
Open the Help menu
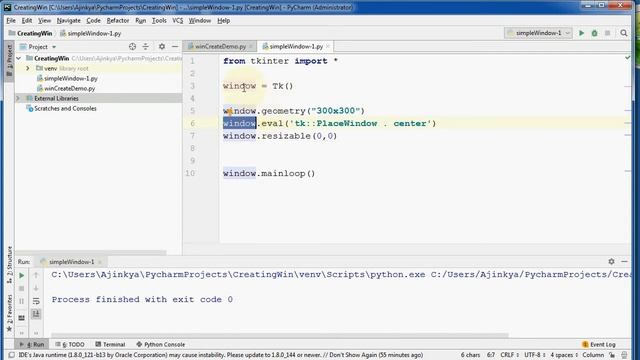223,20
